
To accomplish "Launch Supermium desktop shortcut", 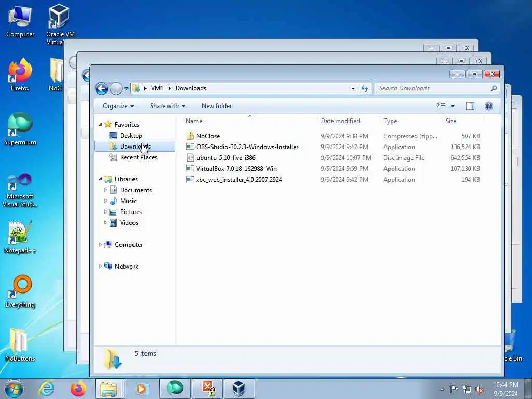I will coord(20,129).
